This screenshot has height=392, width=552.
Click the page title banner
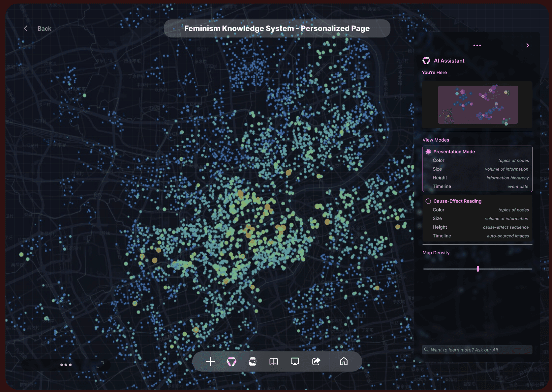tap(277, 28)
